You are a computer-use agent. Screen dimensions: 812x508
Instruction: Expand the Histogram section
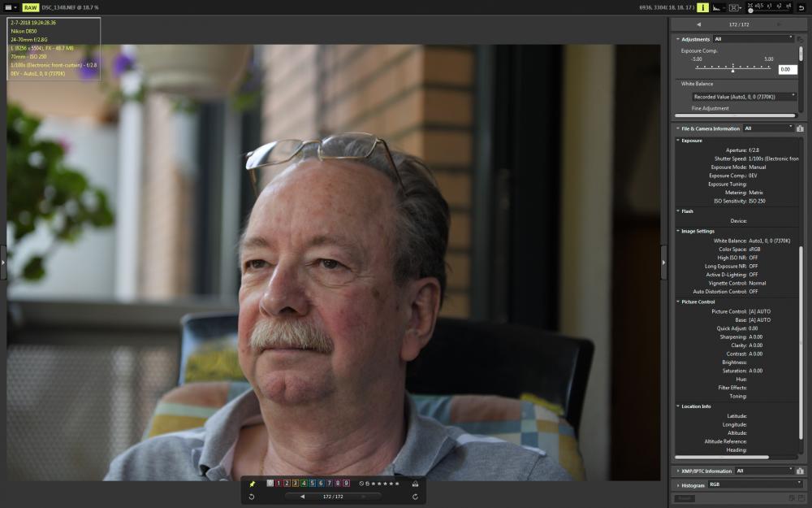point(678,485)
